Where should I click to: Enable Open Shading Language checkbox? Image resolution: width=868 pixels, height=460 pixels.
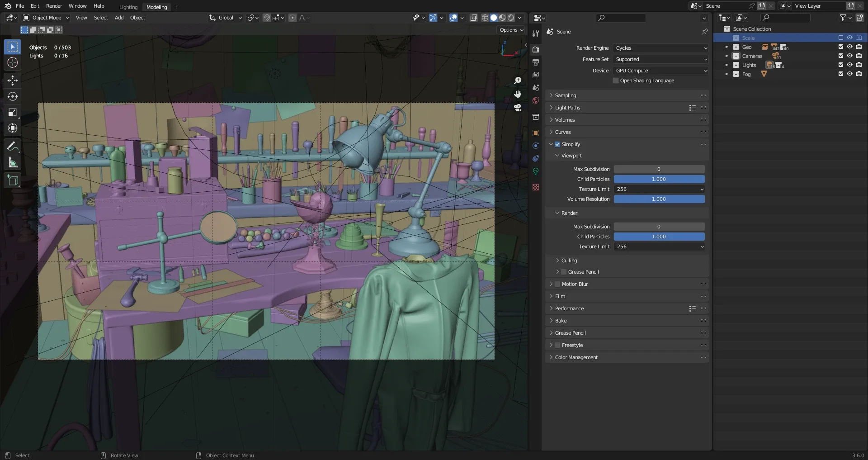coord(616,81)
